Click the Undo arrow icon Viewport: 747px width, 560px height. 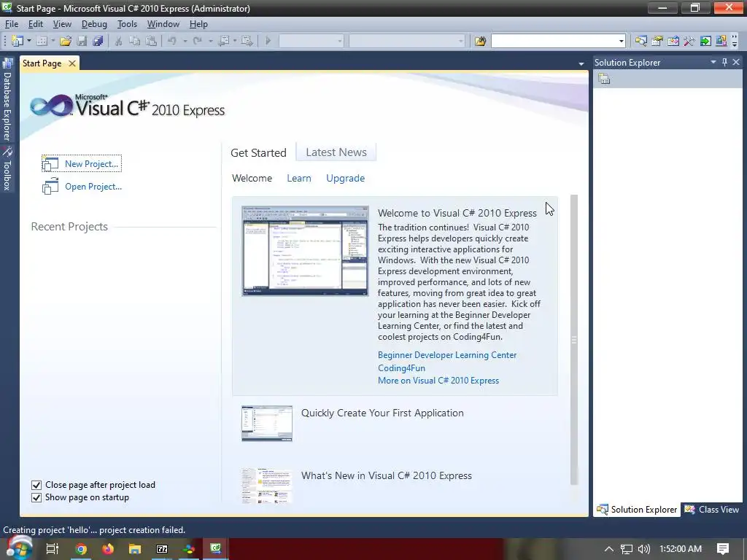[172, 41]
